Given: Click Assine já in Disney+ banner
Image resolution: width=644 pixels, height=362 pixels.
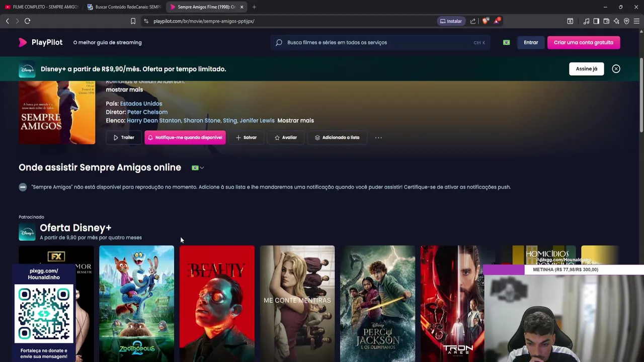Looking at the screenshot, I should [x=587, y=69].
